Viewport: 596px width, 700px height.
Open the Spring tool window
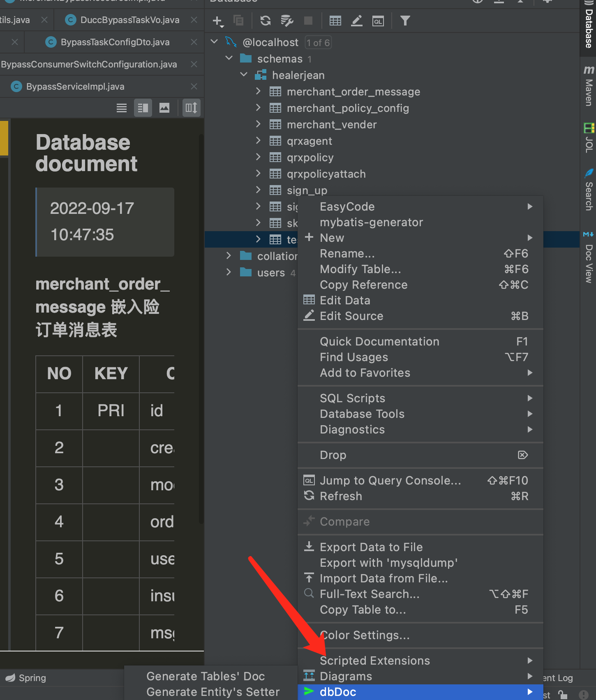[x=26, y=678]
